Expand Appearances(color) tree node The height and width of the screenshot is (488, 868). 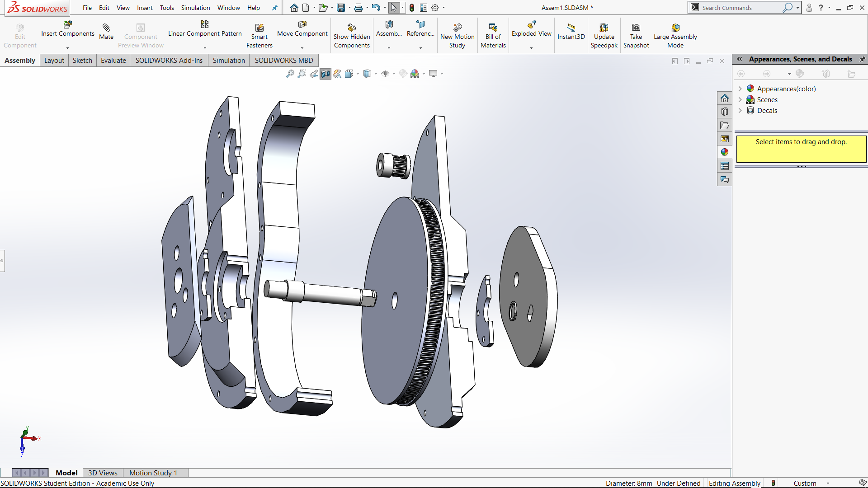point(740,89)
